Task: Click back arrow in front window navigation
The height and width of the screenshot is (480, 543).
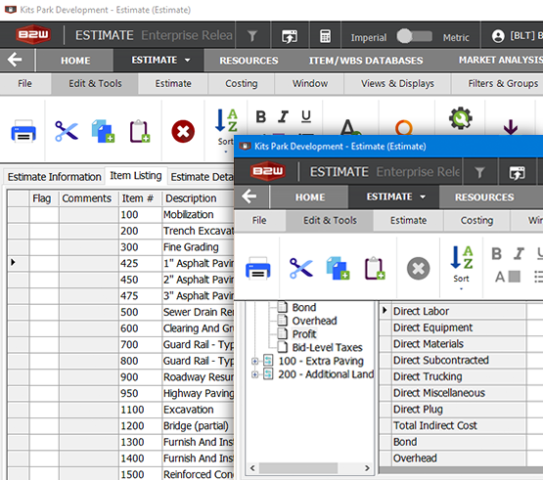Action: point(249,196)
